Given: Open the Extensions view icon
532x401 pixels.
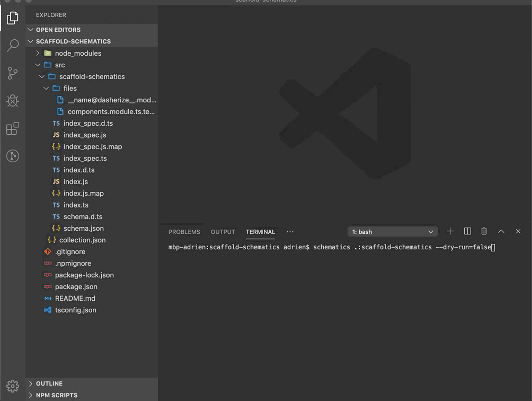Looking at the screenshot, I should [13, 128].
